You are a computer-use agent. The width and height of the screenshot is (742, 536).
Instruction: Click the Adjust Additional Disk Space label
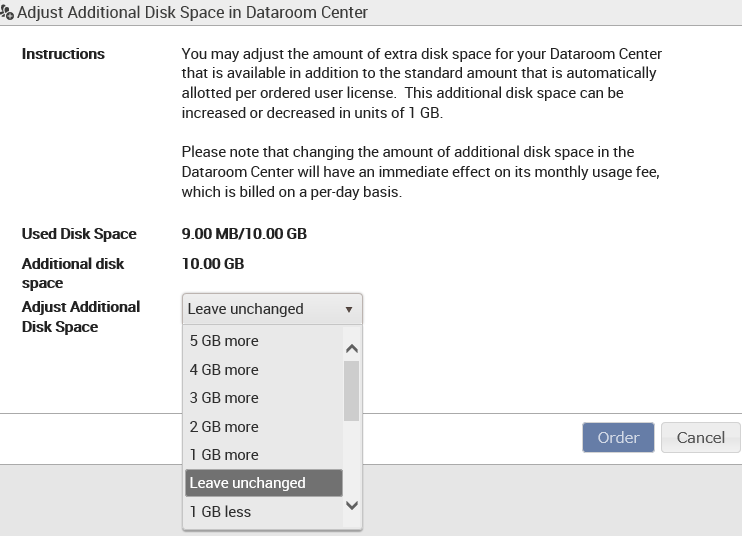coord(81,316)
